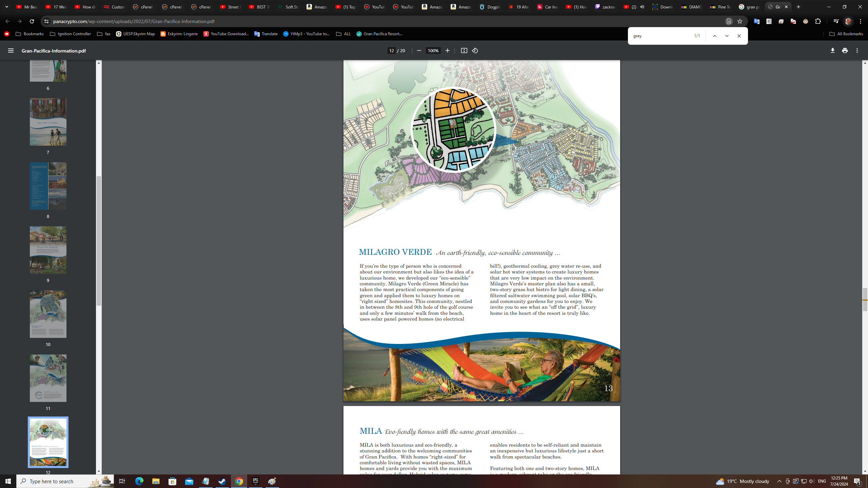The image size is (868, 488).
Task: Download the Gran-Pacifica PDF
Action: click(x=832, y=50)
